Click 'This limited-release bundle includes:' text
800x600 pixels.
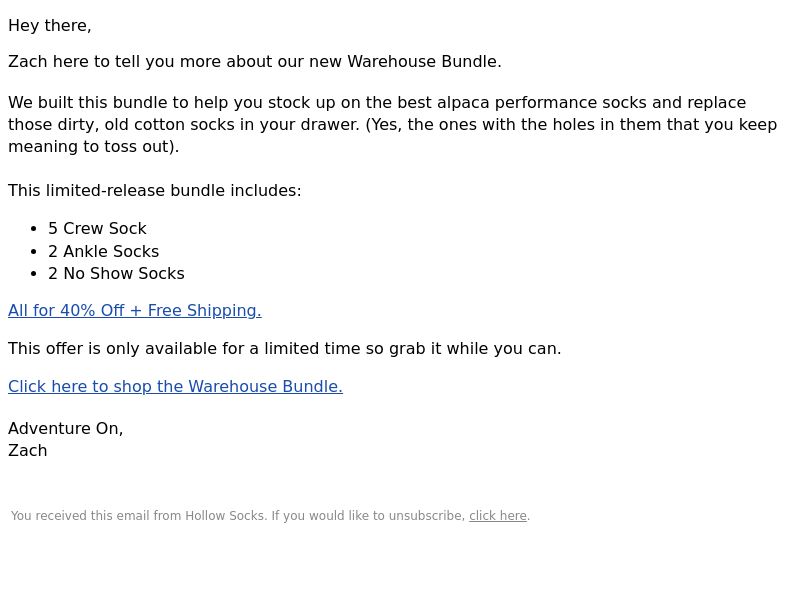pos(155,190)
